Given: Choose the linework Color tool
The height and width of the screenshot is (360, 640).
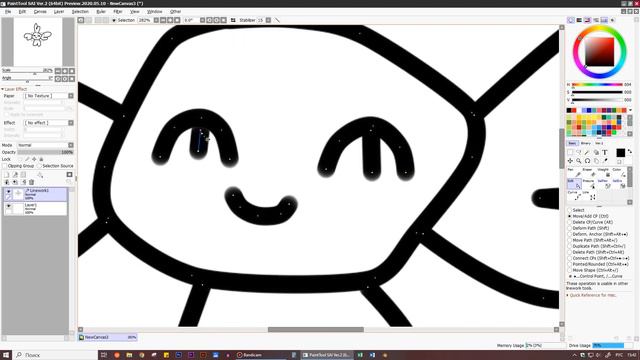Looking at the screenshot, I should tap(618, 172).
